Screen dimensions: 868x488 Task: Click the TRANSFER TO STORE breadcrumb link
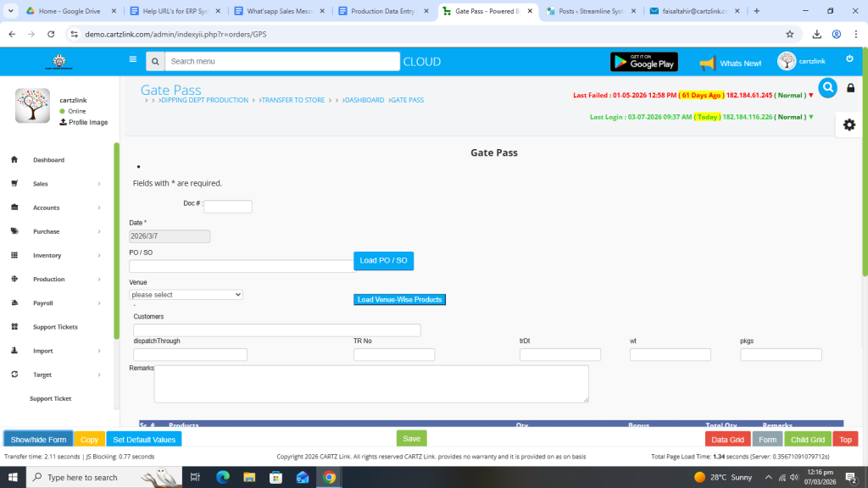(x=293, y=100)
